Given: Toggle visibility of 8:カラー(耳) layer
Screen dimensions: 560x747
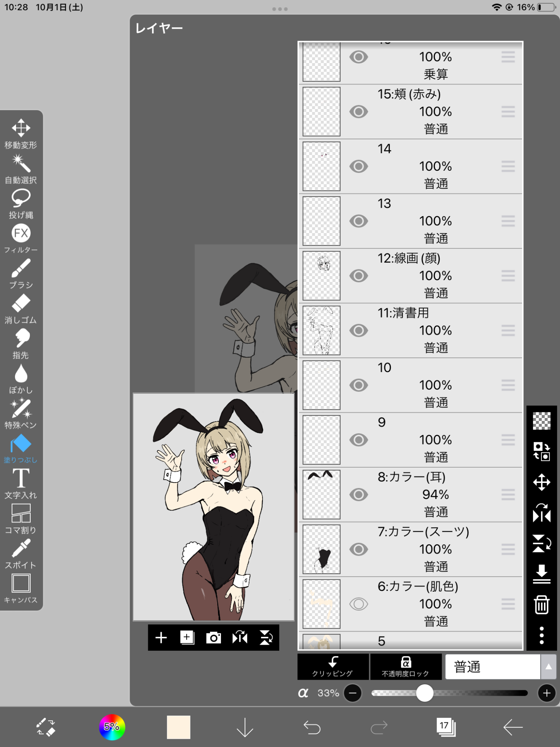Looking at the screenshot, I should 358,495.
